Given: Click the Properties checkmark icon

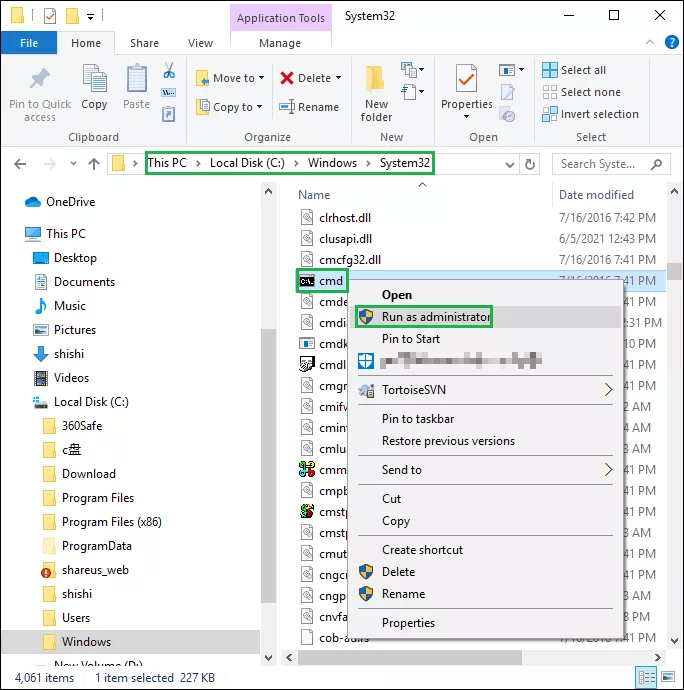Looking at the screenshot, I should [466, 78].
